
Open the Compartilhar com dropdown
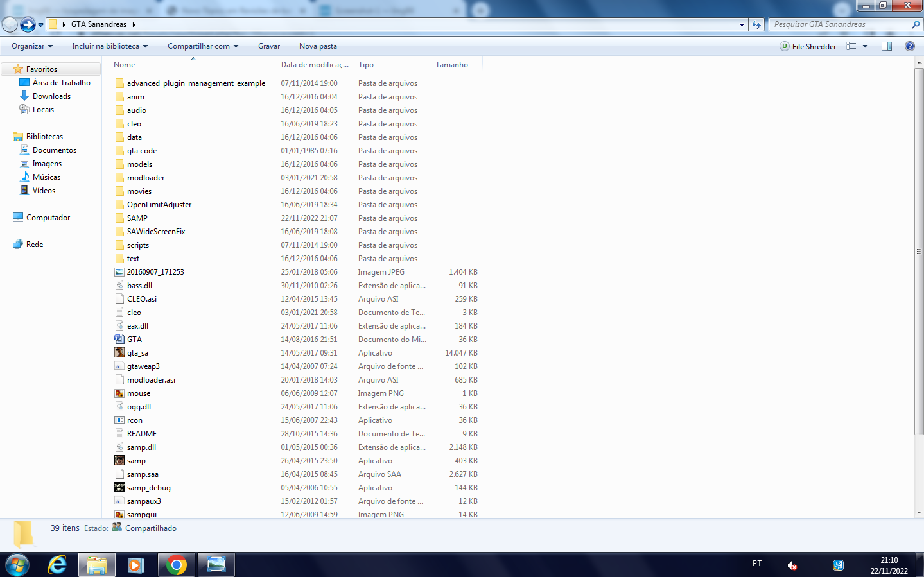pyautogui.click(x=203, y=46)
